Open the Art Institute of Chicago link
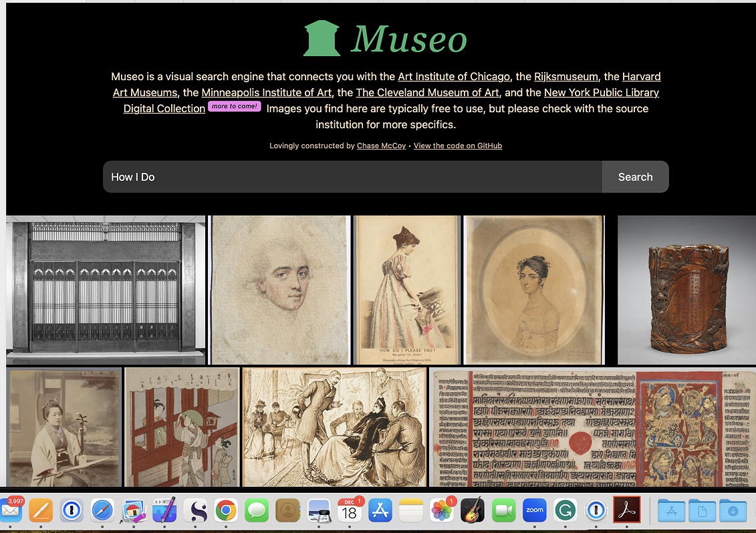The image size is (756, 533). (454, 77)
